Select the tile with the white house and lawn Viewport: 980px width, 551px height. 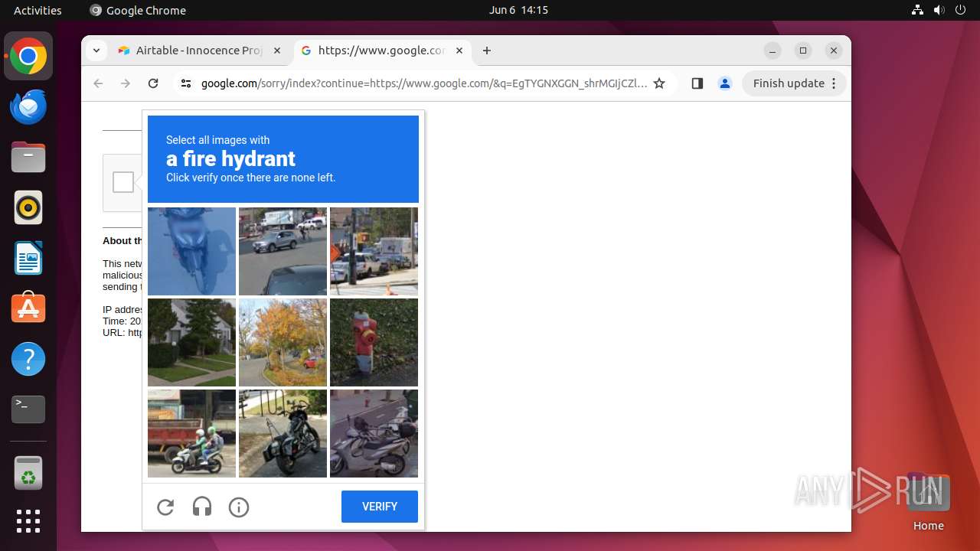[191, 342]
